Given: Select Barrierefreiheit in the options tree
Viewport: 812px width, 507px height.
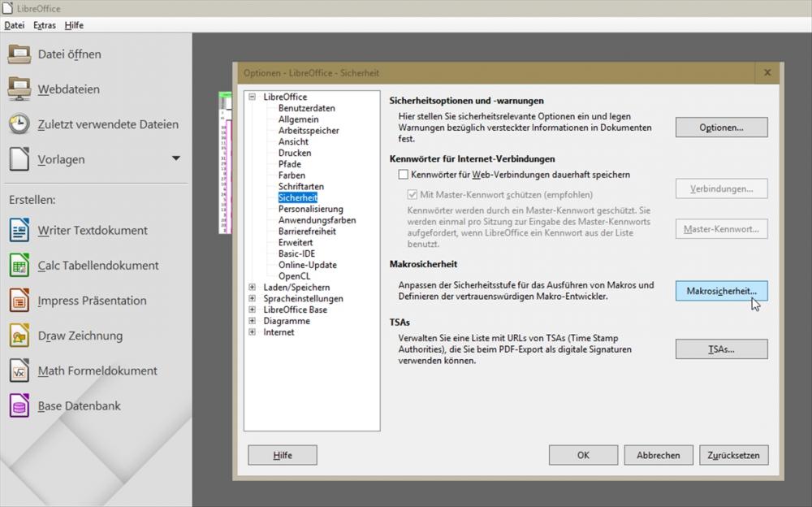Looking at the screenshot, I should (307, 232).
